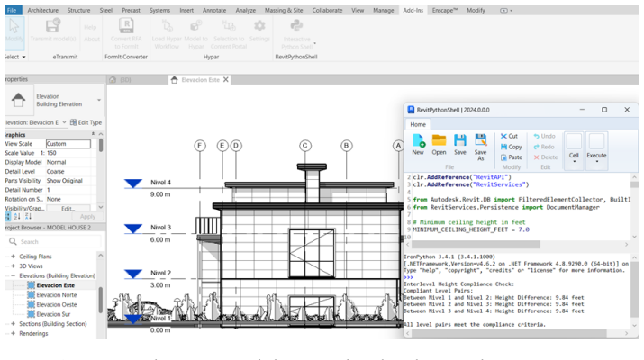Select Home tab in RevitPythonShell
Image resolution: width=644 pixels, height=360 pixels.
pyautogui.click(x=418, y=124)
